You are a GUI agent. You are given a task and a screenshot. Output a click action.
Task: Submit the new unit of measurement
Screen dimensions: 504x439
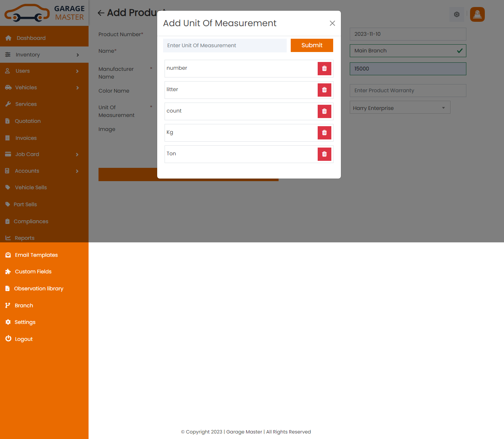[x=312, y=45]
